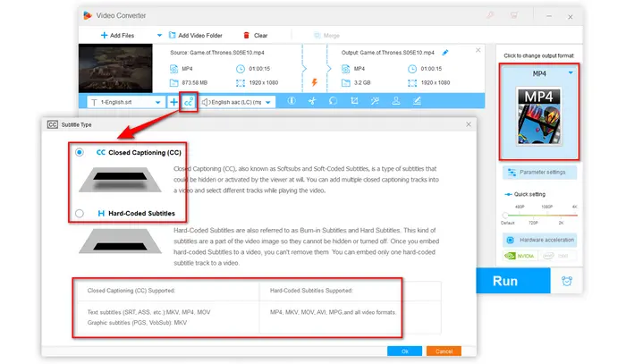Open the metadata edit pencil-pad tool
The width and height of the screenshot is (626, 364).
[417, 101]
